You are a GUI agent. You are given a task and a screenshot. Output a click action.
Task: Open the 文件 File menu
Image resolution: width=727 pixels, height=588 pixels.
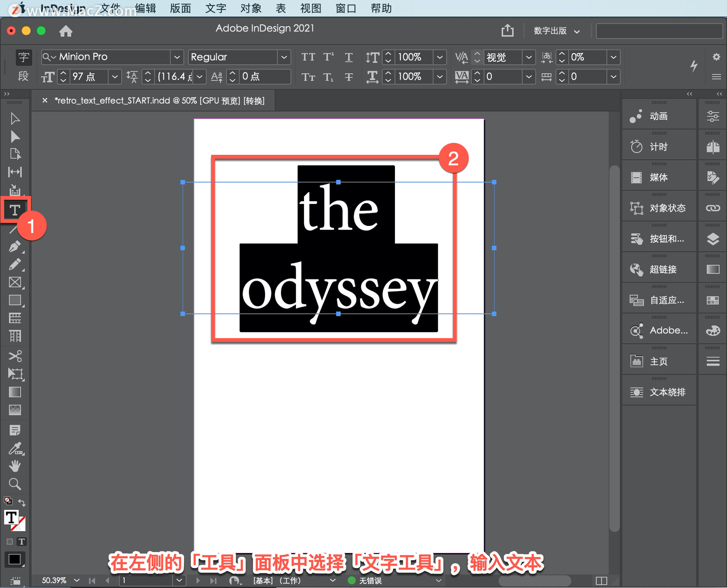tap(110, 8)
